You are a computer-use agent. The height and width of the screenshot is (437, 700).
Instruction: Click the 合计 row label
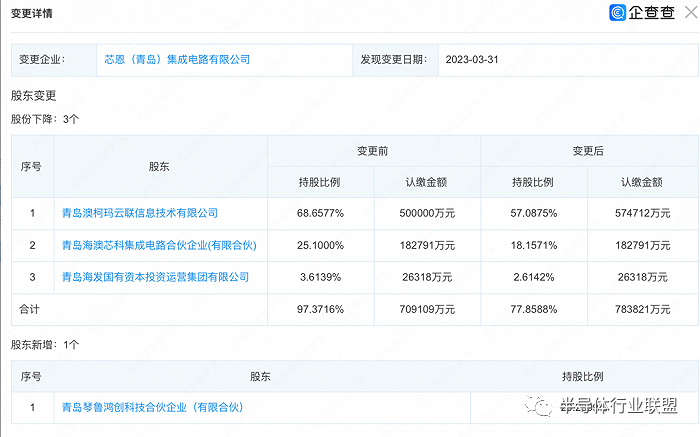[29, 309]
